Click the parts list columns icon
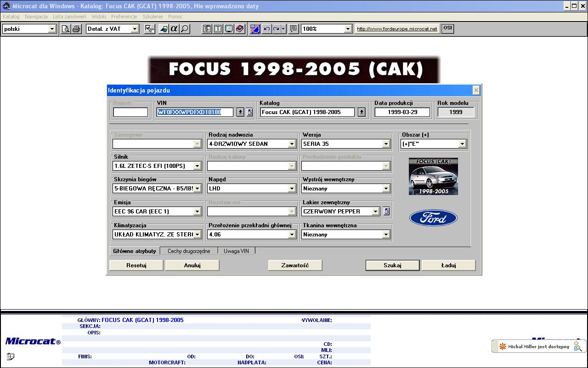This screenshot has height=368, width=588. click(x=207, y=29)
